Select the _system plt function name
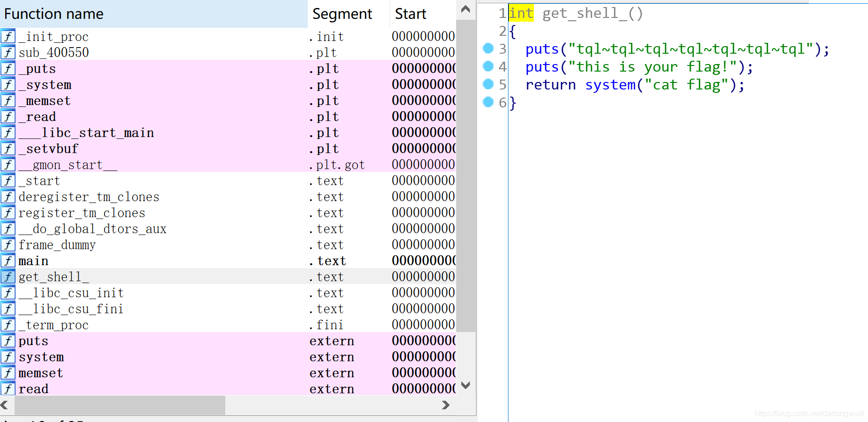Viewport: 868px width, 422px height. tap(45, 85)
